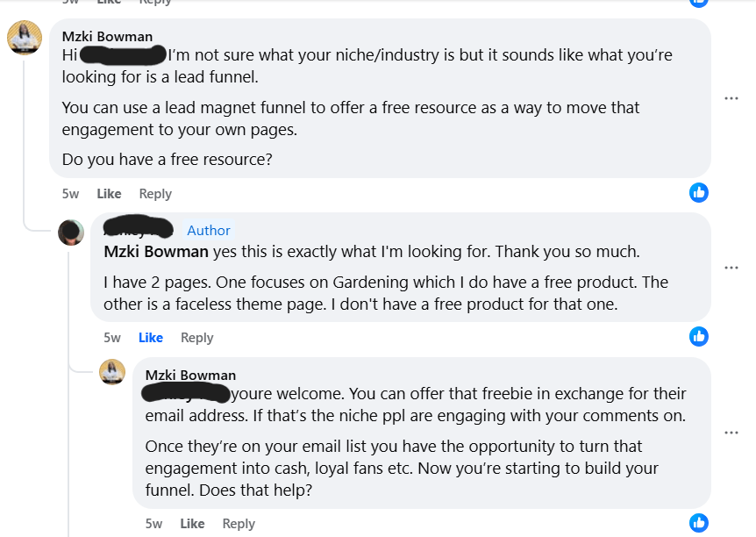Open the 5w timestamp of the lead funnel comment
Viewport: 756px width, 537px height.
[70, 194]
